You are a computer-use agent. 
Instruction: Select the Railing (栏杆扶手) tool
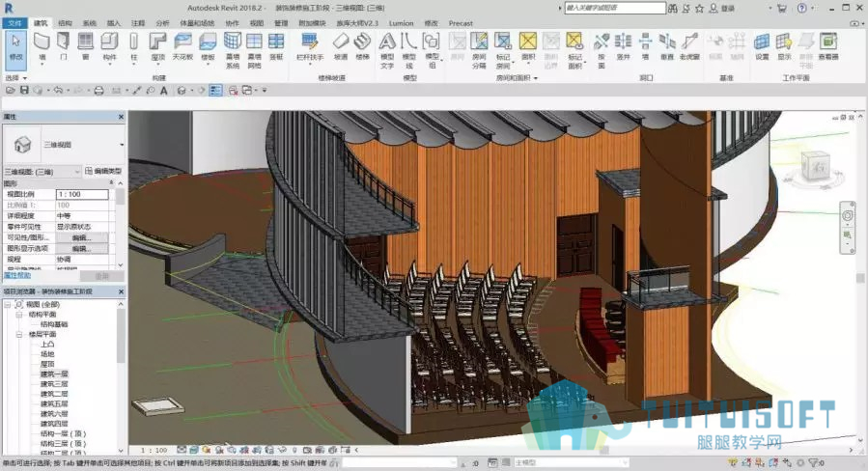(x=309, y=46)
